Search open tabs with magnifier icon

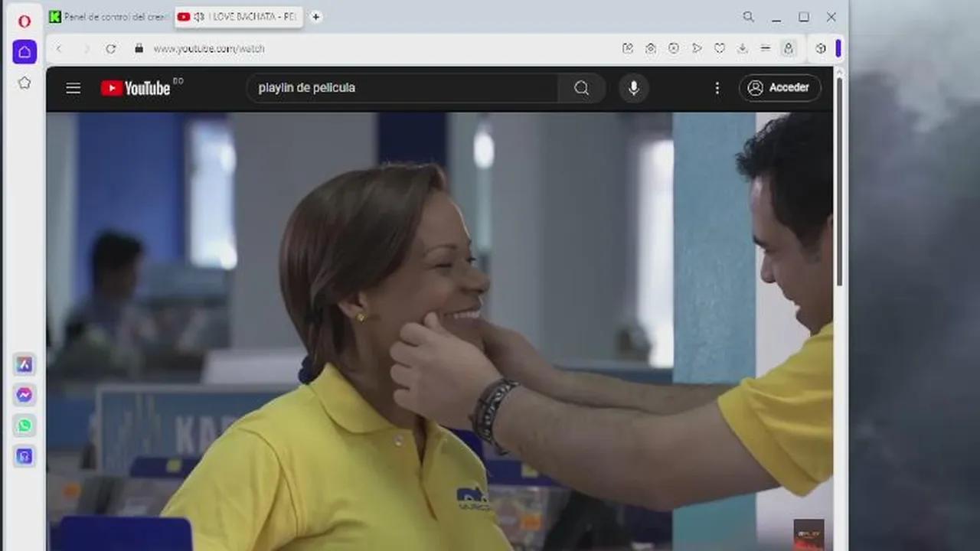(748, 17)
